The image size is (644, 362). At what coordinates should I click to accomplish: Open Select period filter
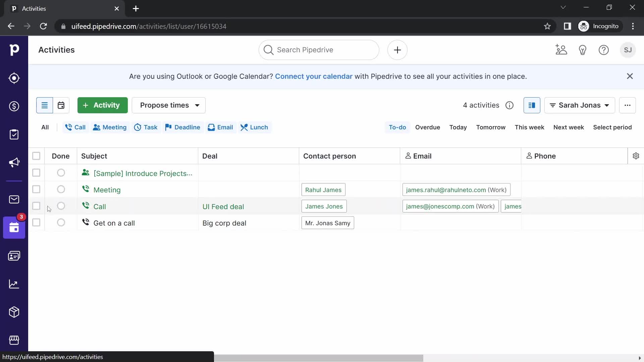coord(612,127)
